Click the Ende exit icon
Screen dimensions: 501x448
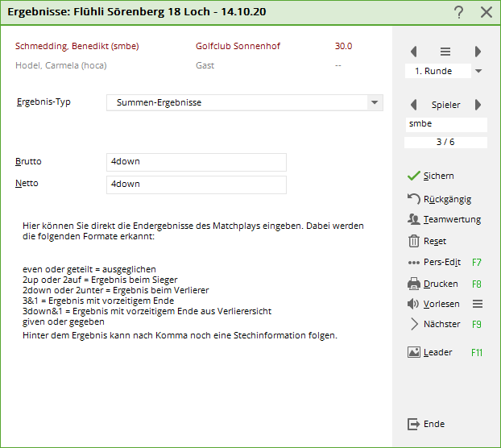click(414, 424)
